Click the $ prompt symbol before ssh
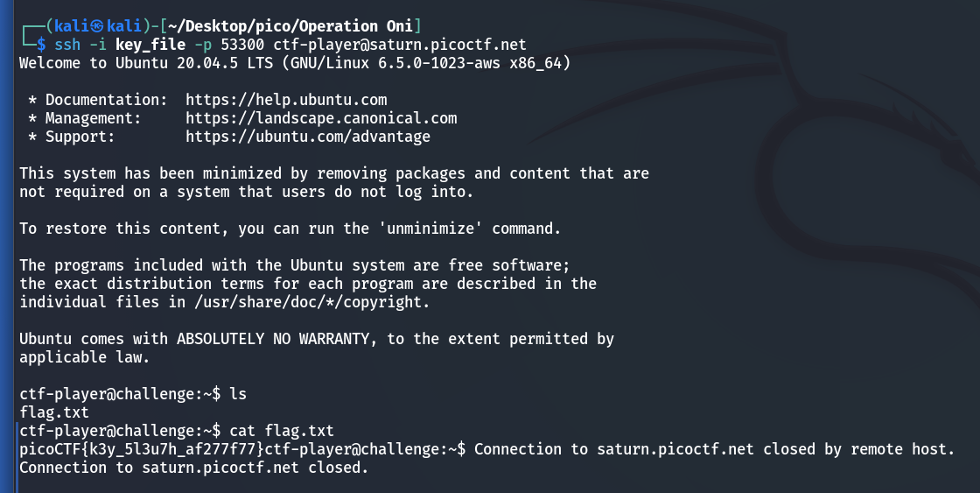The width and height of the screenshot is (980, 493). click(38, 44)
